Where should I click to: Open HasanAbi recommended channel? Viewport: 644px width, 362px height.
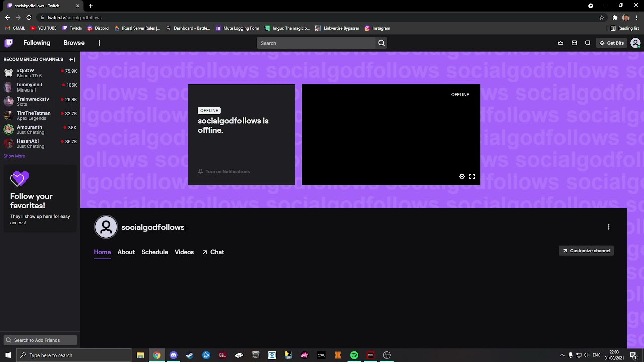click(x=40, y=144)
